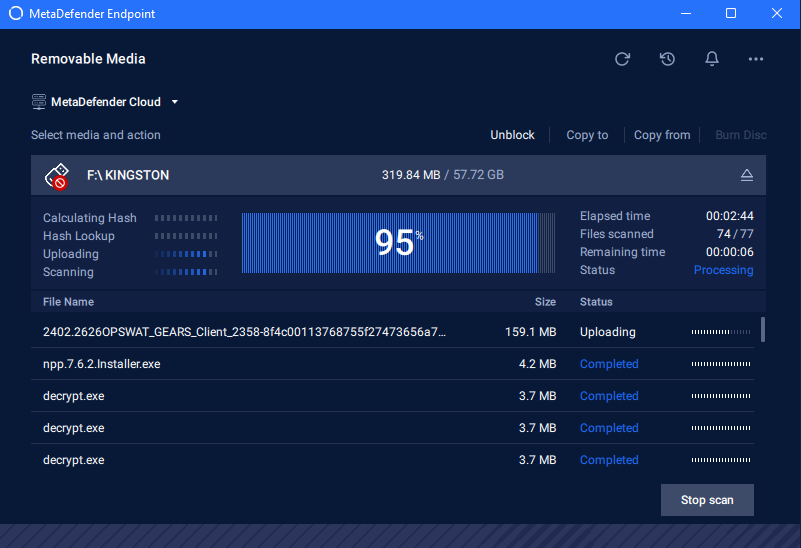Select the OPSWAT_GEARS_Client file row
Image resolution: width=801 pixels, height=548 pixels.
coord(392,332)
